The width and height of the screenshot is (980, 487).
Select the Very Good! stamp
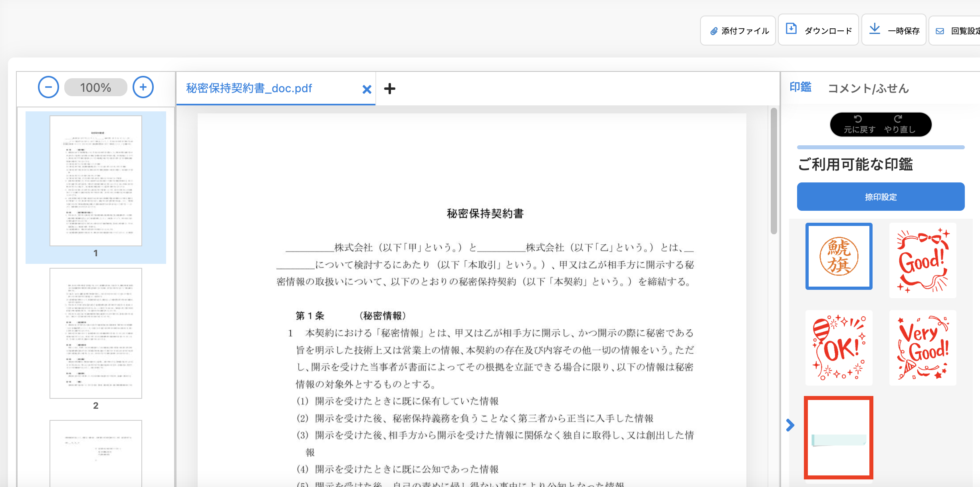pos(923,348)
